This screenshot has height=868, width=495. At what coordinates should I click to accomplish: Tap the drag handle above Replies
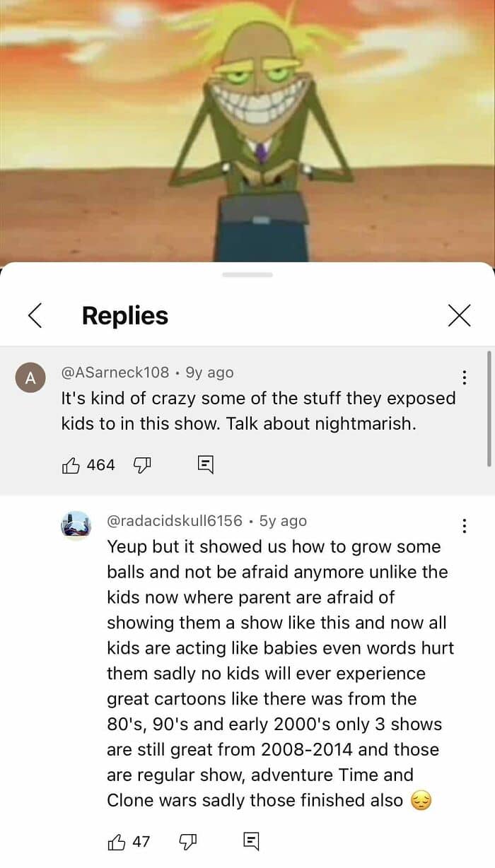tap(247, 274)
